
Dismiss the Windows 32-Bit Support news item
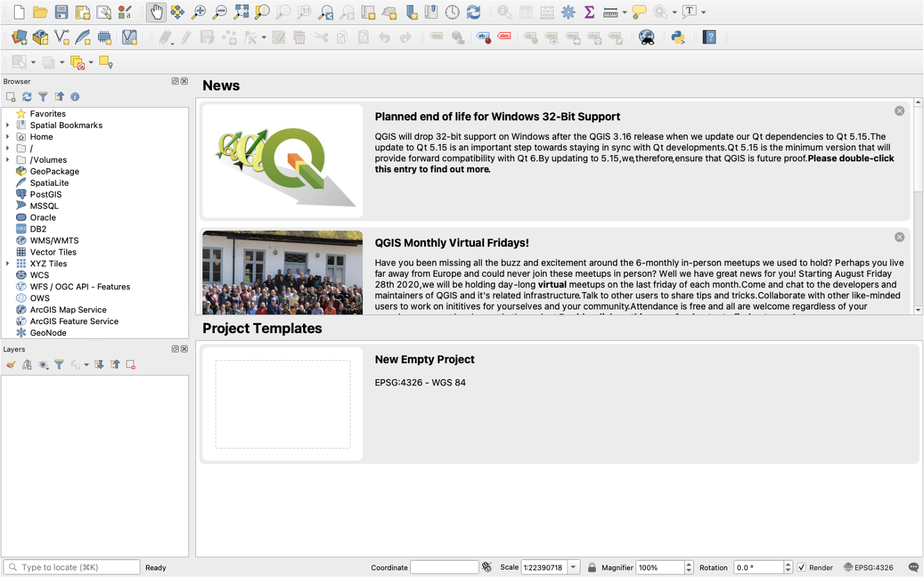coord(900,111)
